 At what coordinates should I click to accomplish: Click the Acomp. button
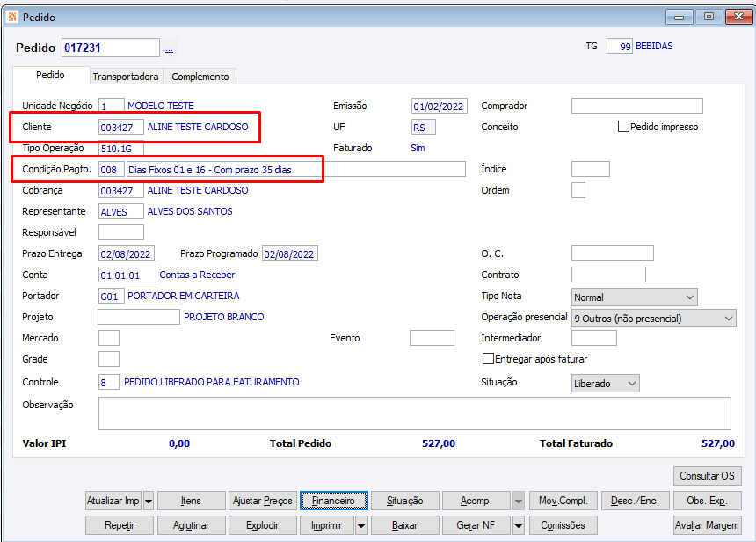(x=476, y=501)
